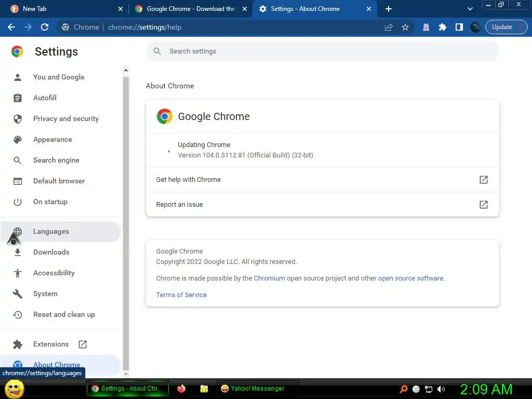Open Report an issue external link icon

pos(484,205)
